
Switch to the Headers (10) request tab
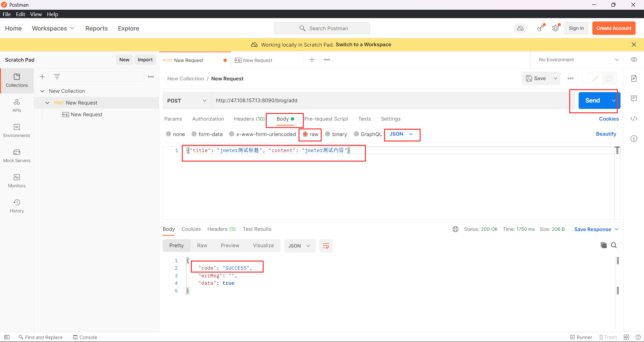(249, 119)
